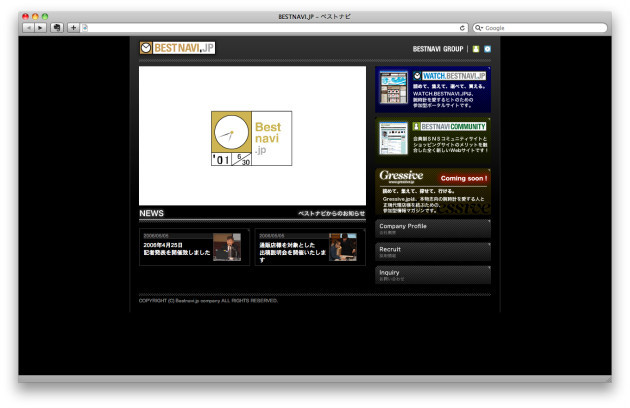Click the BESTNAVI GROUP header text

[438, 49]
